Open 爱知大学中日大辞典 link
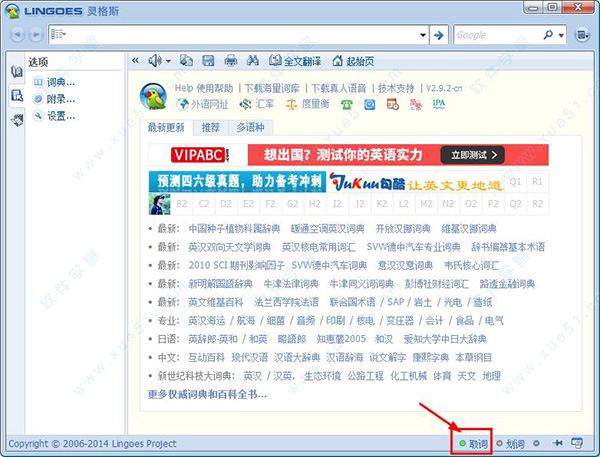Image resolution: width=600 pixels, height=457 pixels. click(445, 339)
